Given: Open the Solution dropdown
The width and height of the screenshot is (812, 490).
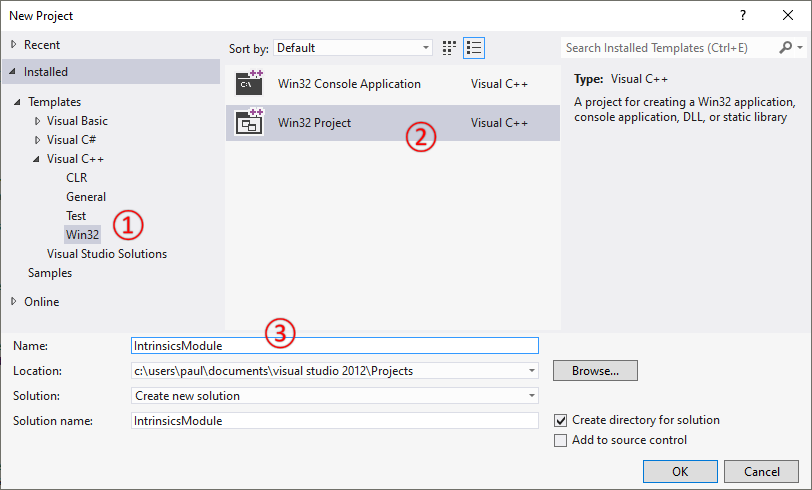Looking at the screenshot, I should coord(531,396).
